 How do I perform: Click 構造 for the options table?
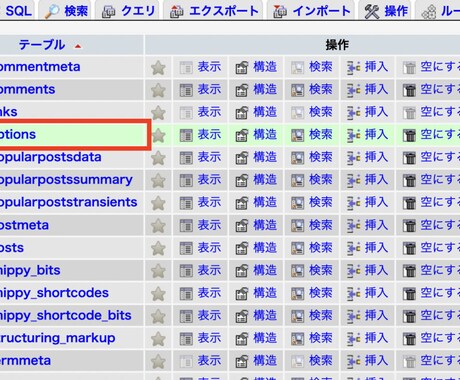click(265, 135)
